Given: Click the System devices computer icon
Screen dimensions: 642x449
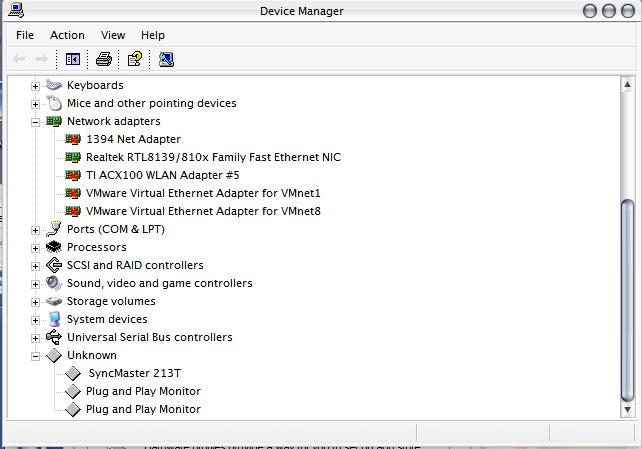Looking at the screenshot, I should click(x=54, y=319).
